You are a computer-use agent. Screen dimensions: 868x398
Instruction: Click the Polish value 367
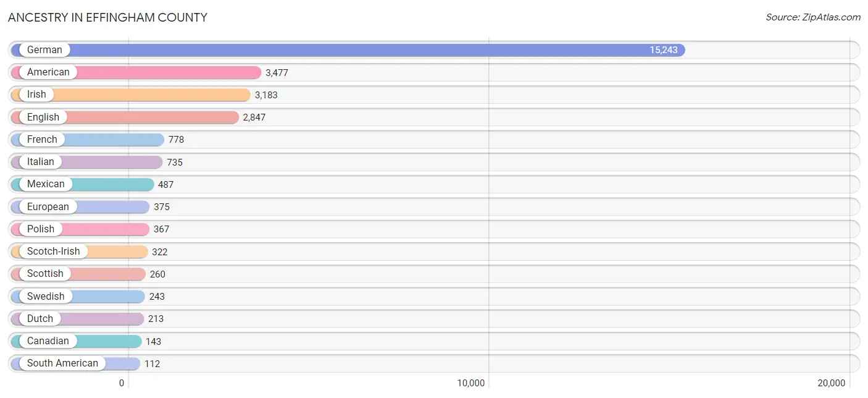tap(162, 229)
